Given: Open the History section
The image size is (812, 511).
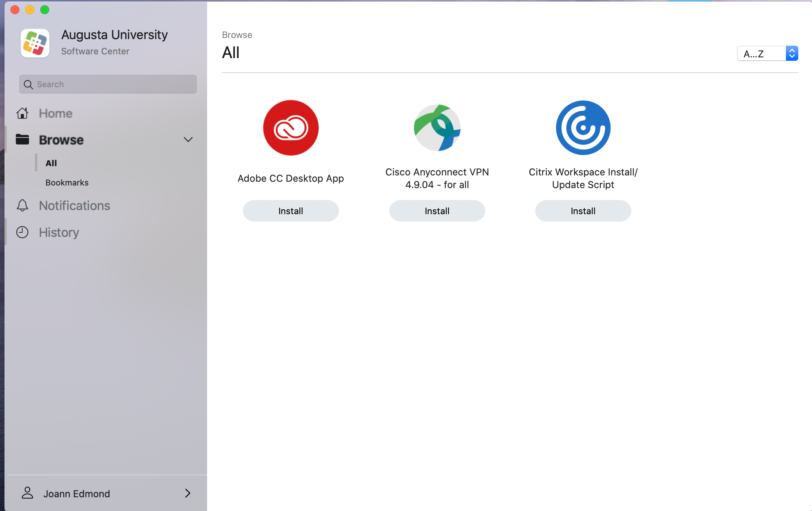Looking at the screenshot, I should tap(59, 232).
